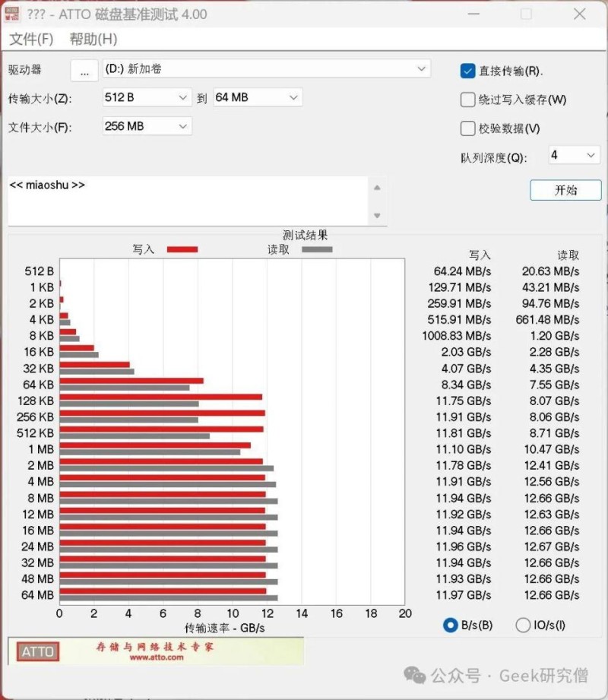
Task: Click the WeChat 公众号 icon in the watermark
Action: [x=415, y=676]
